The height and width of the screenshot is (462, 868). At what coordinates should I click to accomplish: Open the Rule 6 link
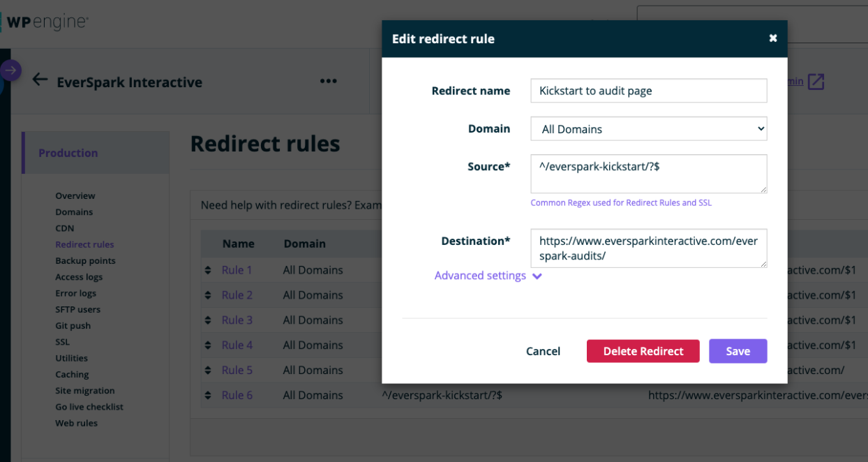click(x=237, y=396)
